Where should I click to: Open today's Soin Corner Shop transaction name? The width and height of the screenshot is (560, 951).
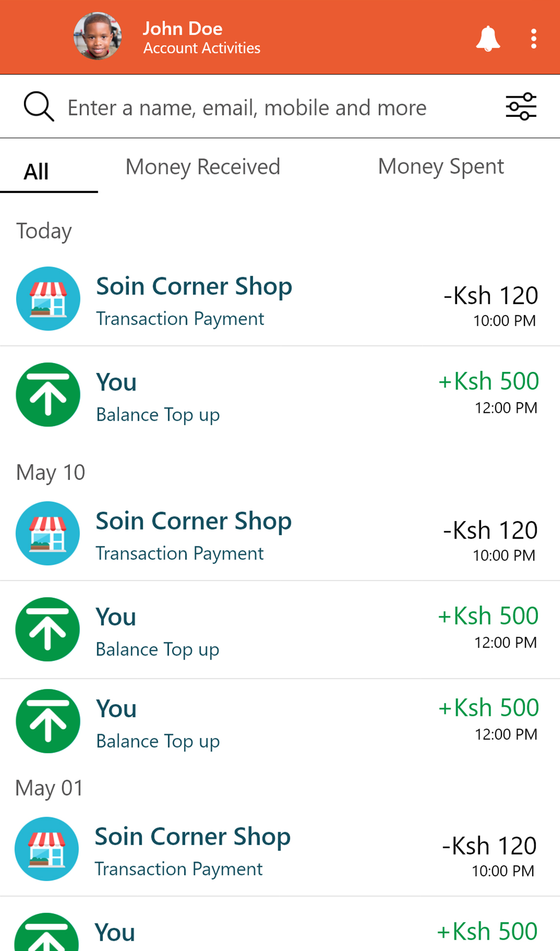pos(194,286)
